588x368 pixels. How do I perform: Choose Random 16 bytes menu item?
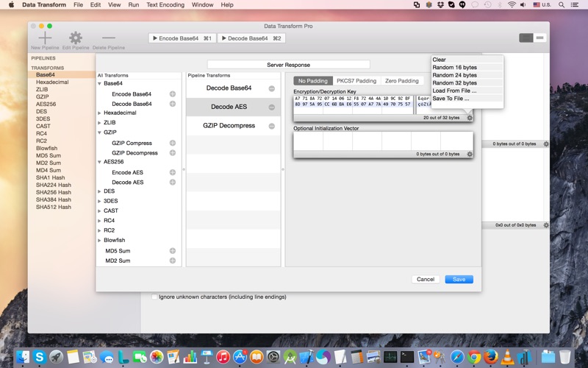point(467,67)
